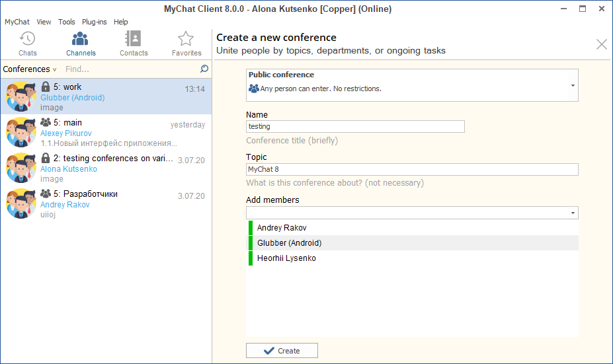Click the Topic field with MyChat 8

click(x=412, y=169)
